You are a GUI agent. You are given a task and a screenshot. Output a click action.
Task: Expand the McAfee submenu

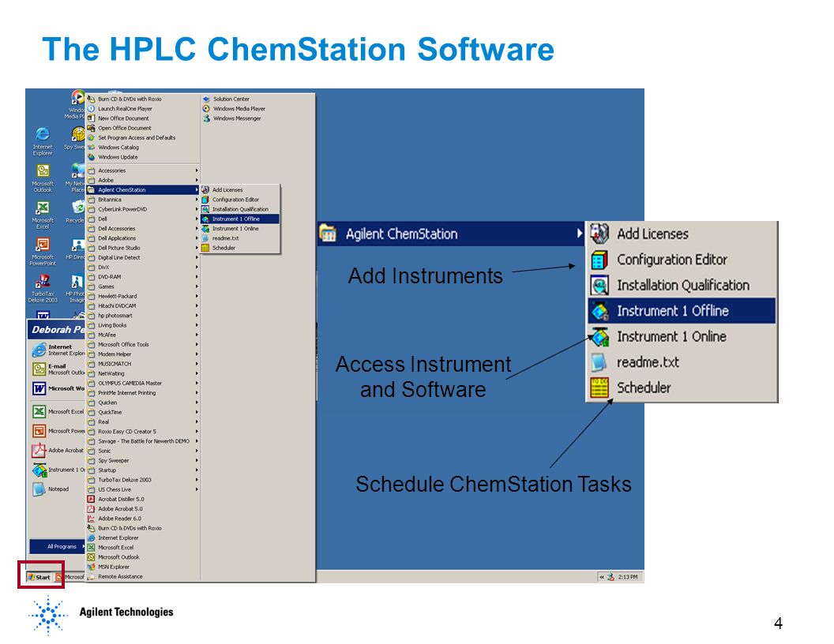point(142,335)
